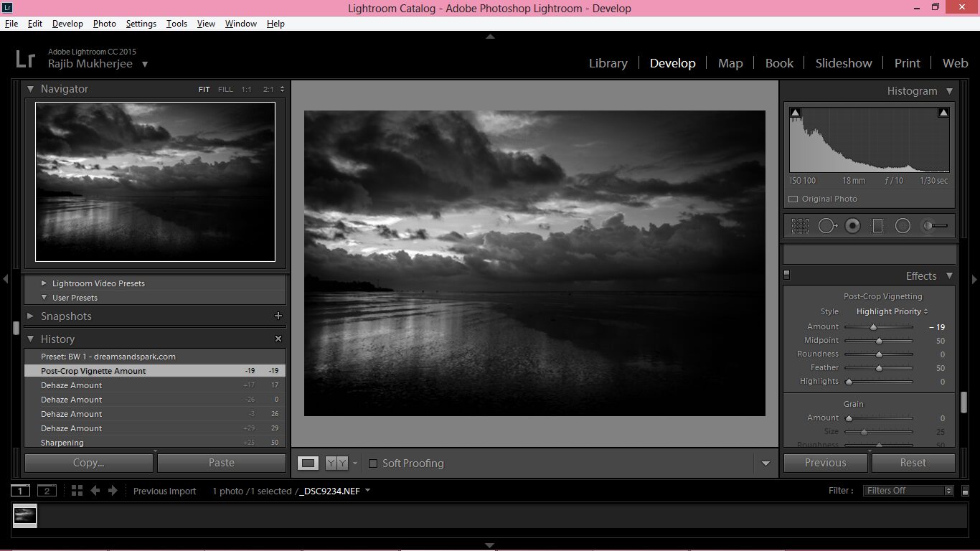Viewport: 980px width, 551px height.
Task: Expand Lightroom Video Presets folder
Action: pos(44,283)
